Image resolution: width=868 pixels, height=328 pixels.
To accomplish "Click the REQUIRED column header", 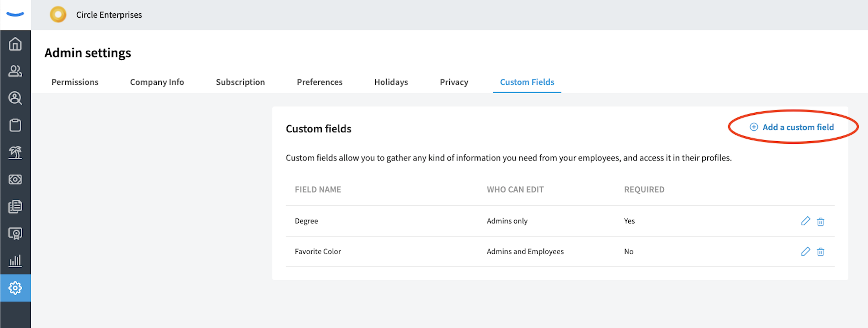I will [x=644, y=189].
